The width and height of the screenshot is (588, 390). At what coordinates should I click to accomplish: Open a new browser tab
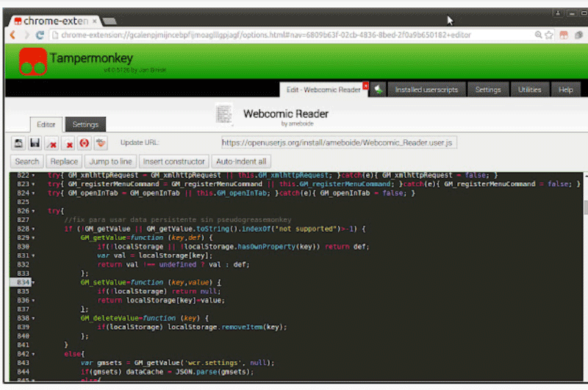coord(109,21)
